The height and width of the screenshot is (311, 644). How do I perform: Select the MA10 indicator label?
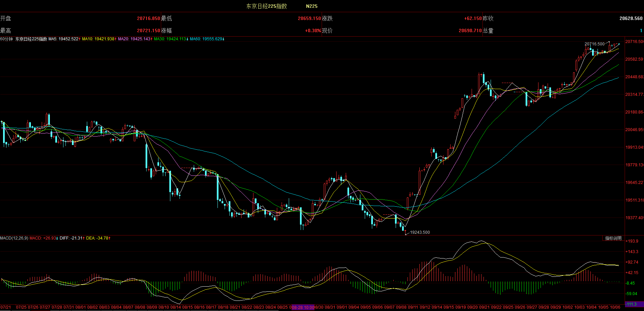99,39
